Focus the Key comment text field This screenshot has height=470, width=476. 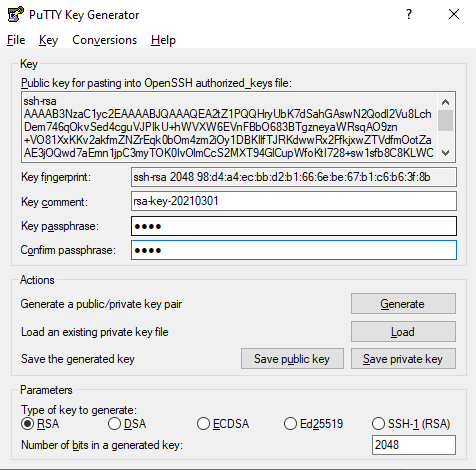(x=294, y=201)
